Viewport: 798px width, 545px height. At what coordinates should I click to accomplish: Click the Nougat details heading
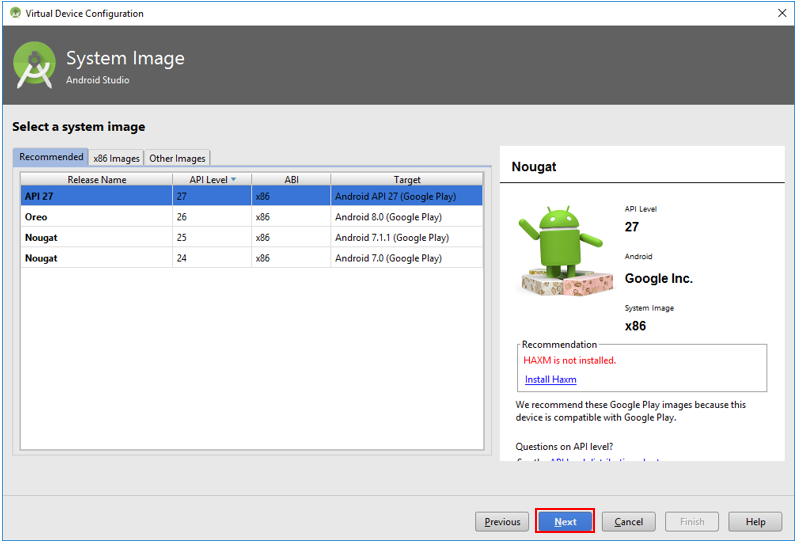pyautogui.click(x=534, y=166)
